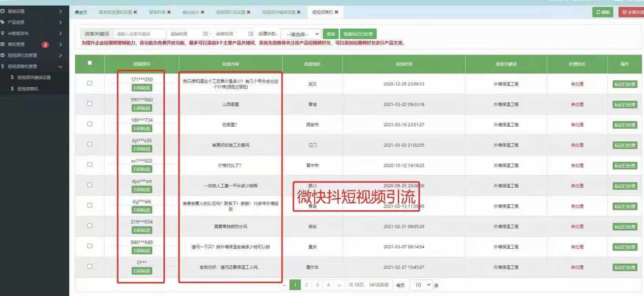Viewport: 644px width, 296px height.
Task: Click 扫码私信 for dyo***xrt
Action: pos(142,189)
